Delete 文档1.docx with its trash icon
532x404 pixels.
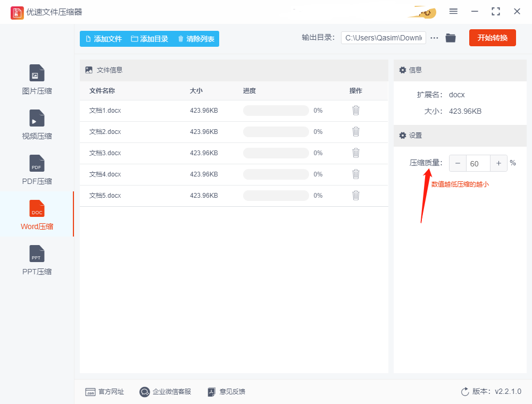click(x=355, y=111)
